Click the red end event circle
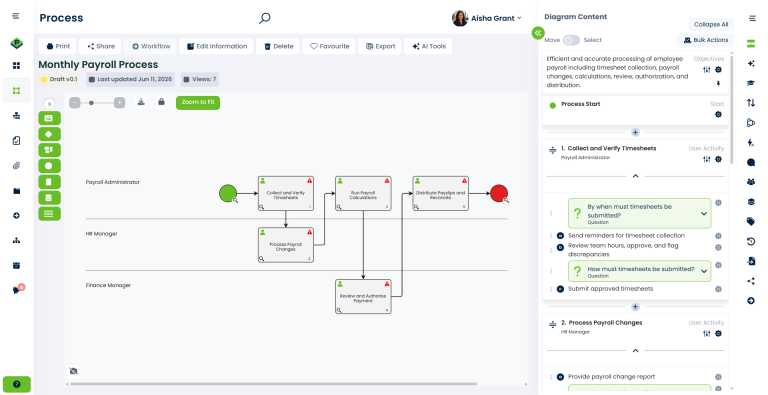768x395 pixels. [499, 193]
